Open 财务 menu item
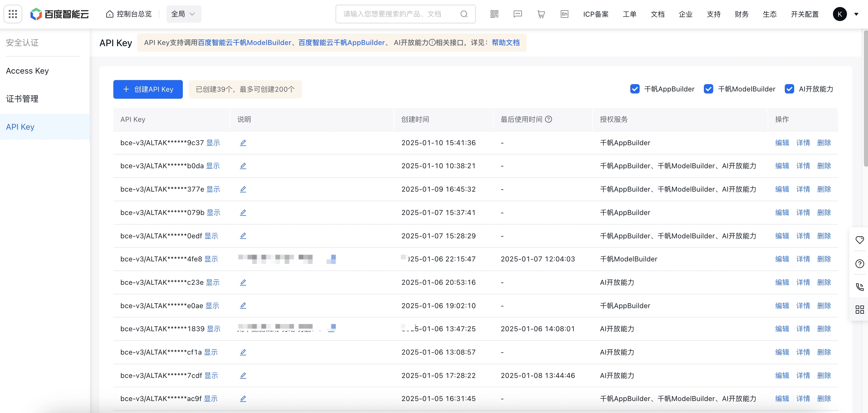 click(x=742, y=14)
